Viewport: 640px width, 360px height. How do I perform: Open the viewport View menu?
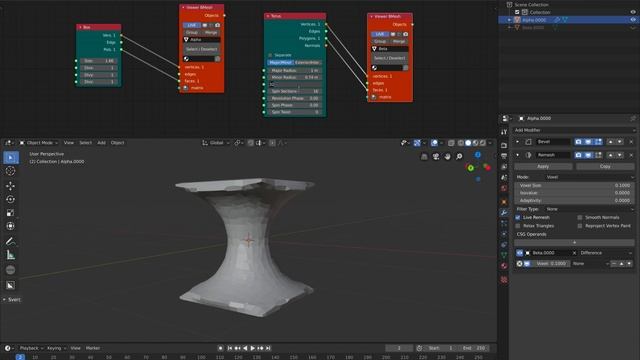click(69, 143)
